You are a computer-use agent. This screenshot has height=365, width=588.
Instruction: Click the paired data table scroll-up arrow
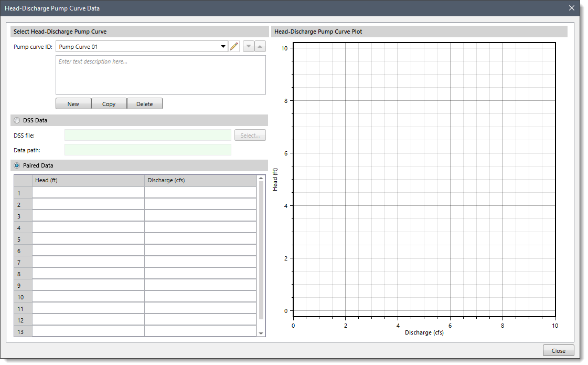[x=261, y=179]
